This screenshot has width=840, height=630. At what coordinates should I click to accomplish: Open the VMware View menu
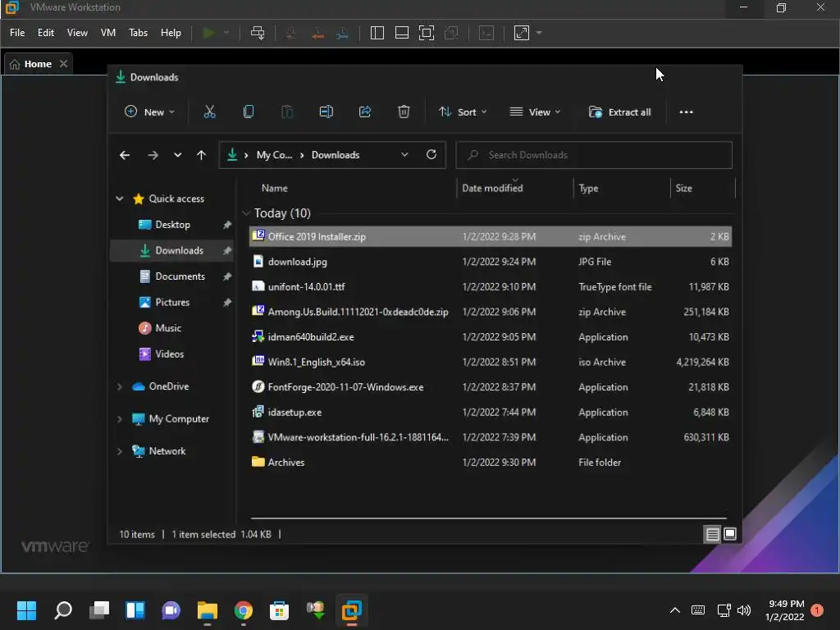[x=77, y=33]
